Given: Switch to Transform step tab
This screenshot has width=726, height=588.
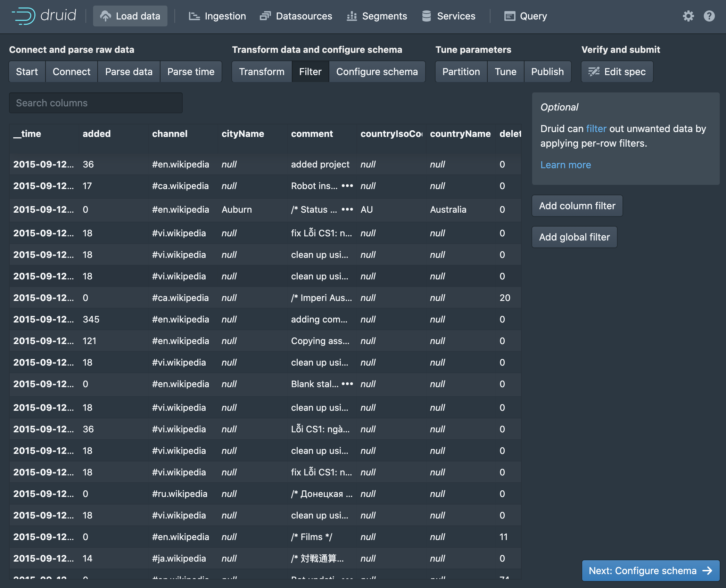Looking at the screenshot, I should coord(262,72).
